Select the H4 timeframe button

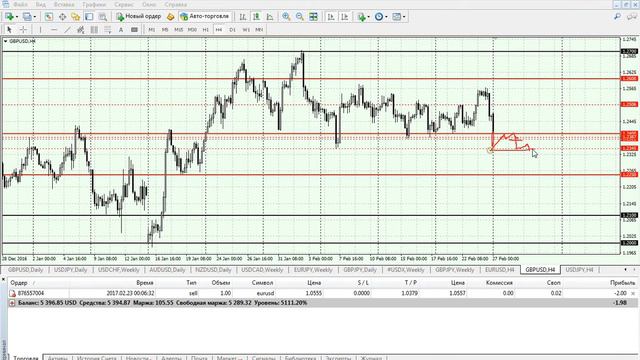coord(219,30)
